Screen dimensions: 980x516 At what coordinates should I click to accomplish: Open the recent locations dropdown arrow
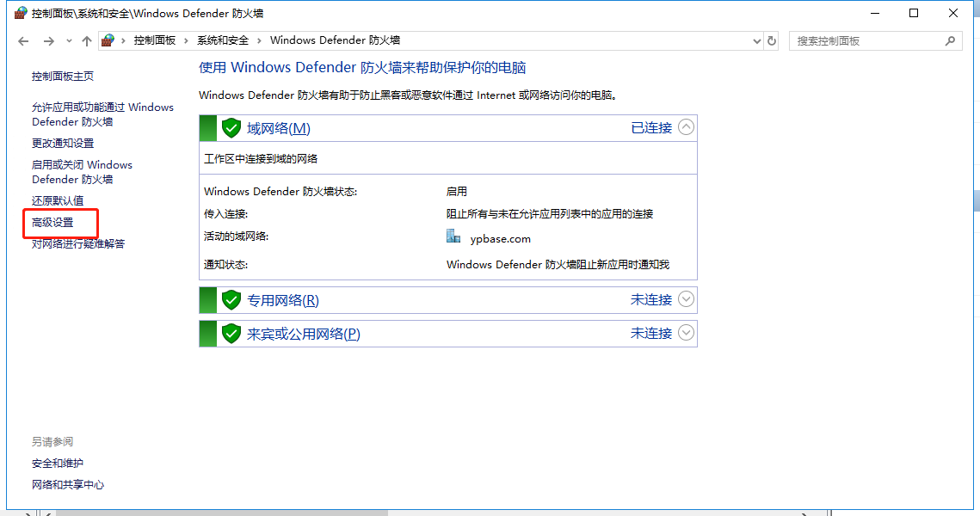69,41
